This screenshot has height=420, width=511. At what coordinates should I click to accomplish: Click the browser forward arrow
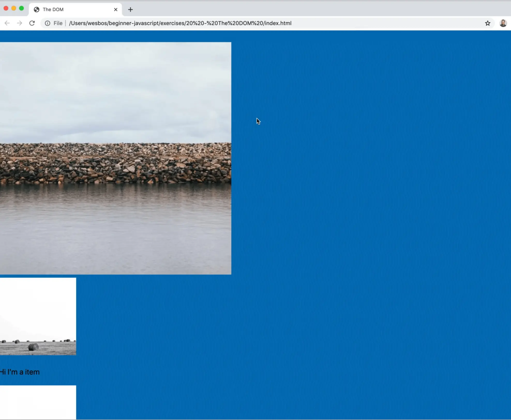coord(19,23)
